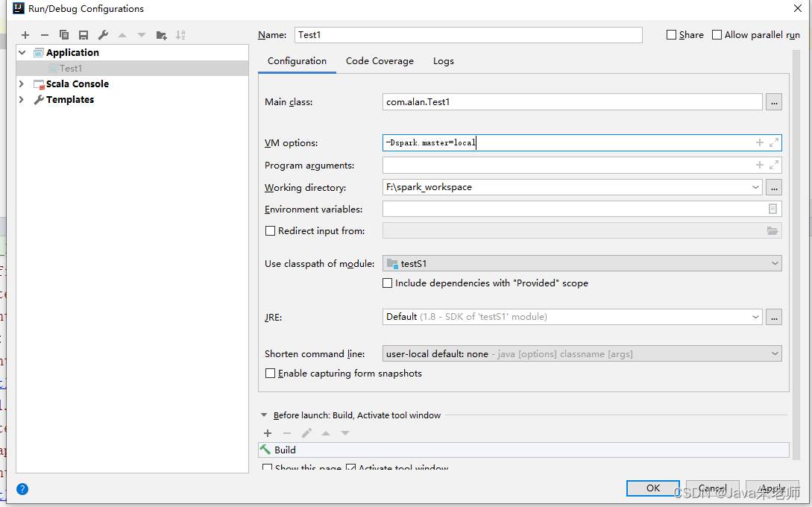
Task: Enable Include dependencies with "Provided" scope
Action: click(387, 283)
